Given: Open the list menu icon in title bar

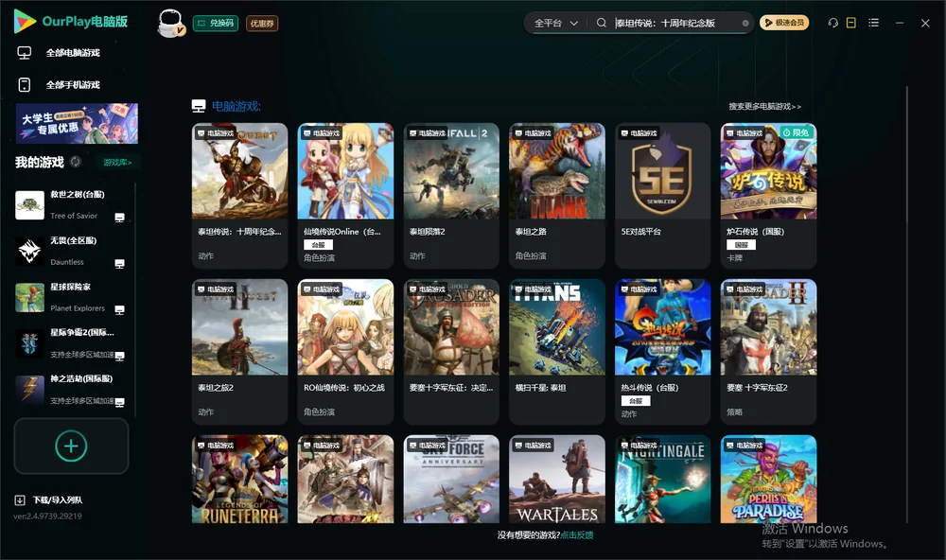Looking at the screenshot, I should 873,23.
